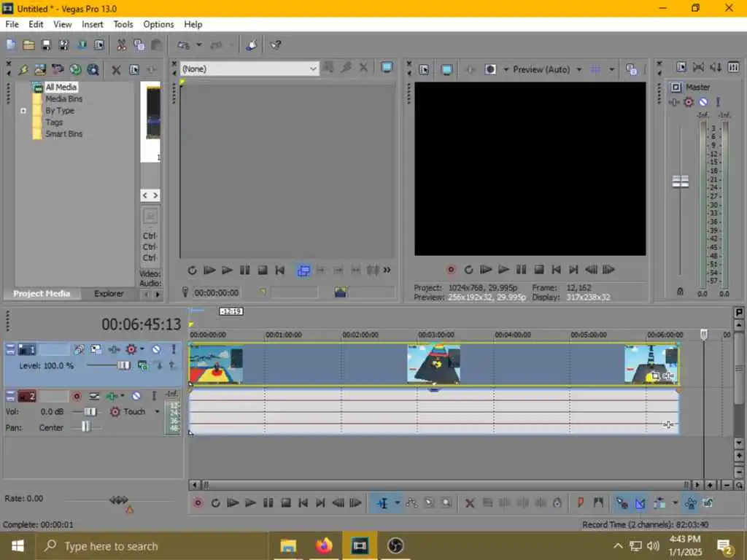This screenshot has width=747, height=560.
Task: Click the Open project folder icon
Action: point(28,45)
